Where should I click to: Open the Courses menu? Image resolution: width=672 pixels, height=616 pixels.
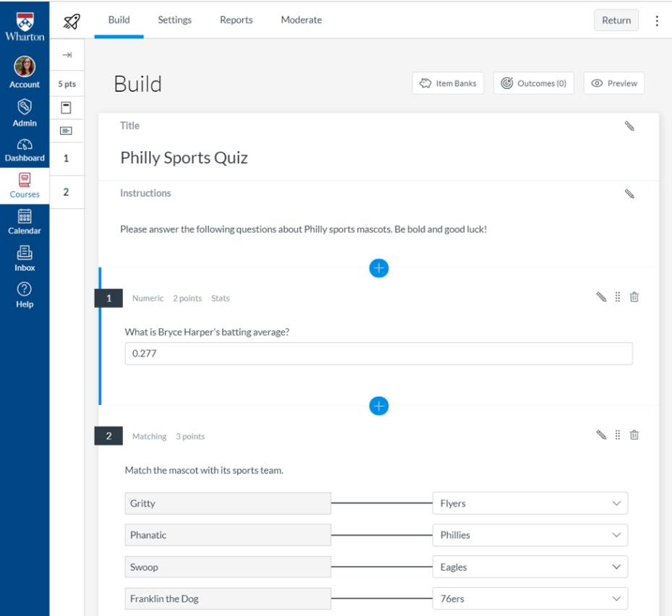(25, 186)
